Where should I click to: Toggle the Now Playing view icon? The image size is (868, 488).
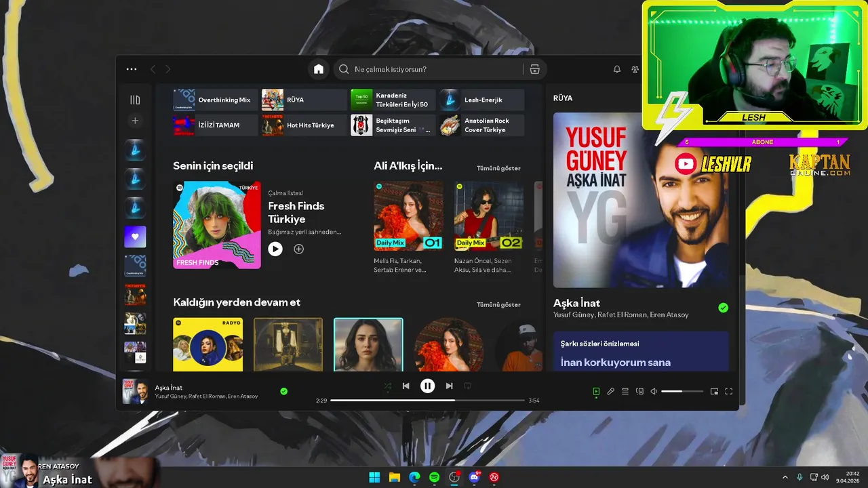596,391
